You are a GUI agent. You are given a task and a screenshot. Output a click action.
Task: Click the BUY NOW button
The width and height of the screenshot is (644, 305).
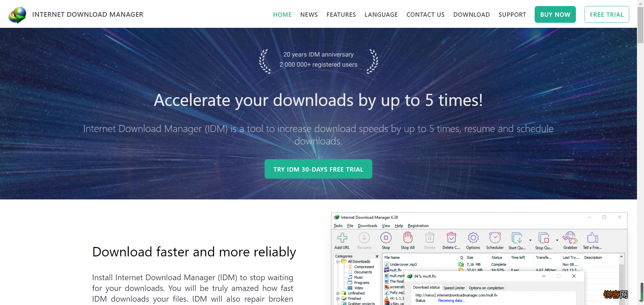click(555, 14)
